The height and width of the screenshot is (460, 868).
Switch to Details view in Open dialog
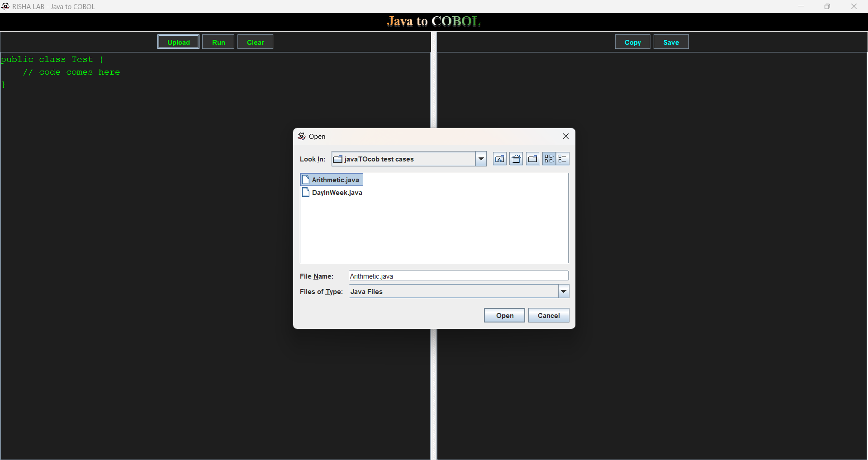(562, 159)
